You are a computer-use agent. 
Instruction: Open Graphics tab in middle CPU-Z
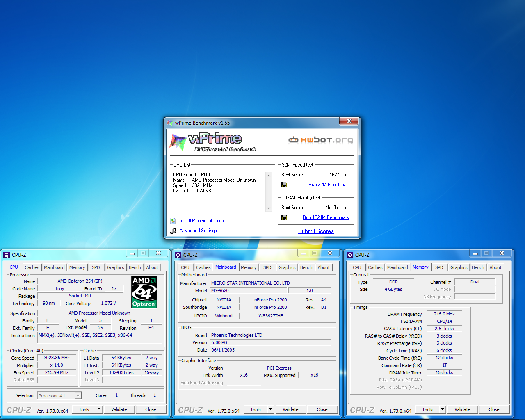pyautogui.click(x=287, y=267)
